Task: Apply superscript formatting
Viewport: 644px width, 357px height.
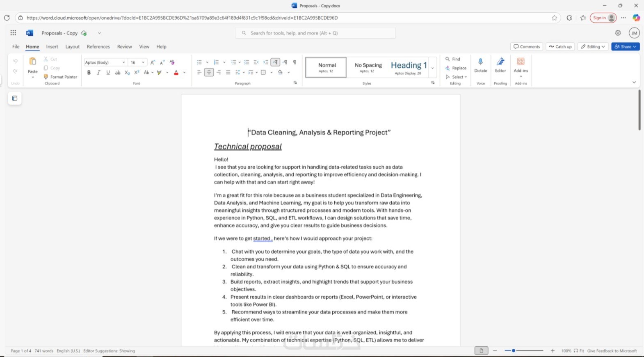Action: [x=137, y=73]
